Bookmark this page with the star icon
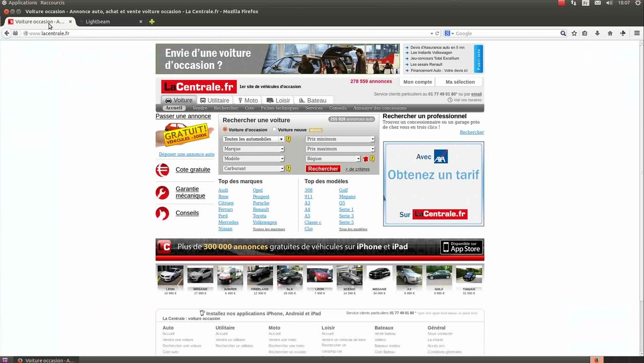Viewport: 644px width, 363px height. coord(574,33)
